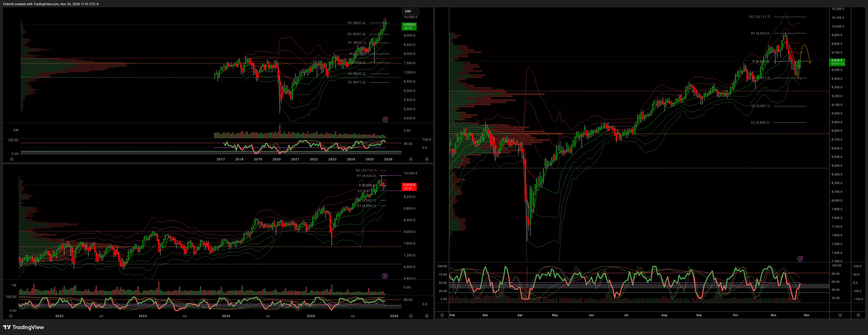
Task: Toggle the A auto-scale button on the right chart
Action: point(840,315)
